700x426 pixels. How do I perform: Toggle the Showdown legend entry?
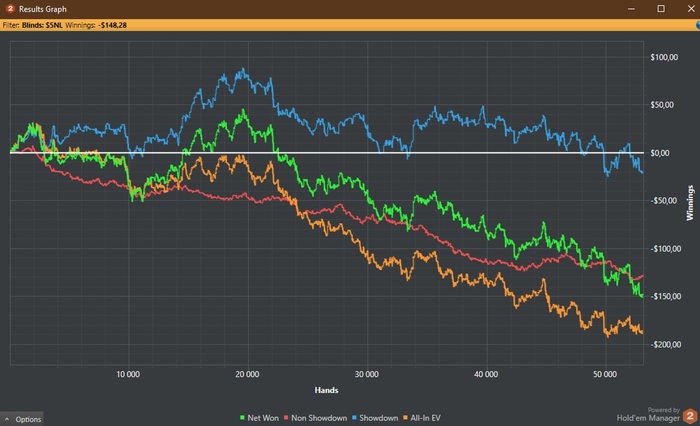pos(375,418)
